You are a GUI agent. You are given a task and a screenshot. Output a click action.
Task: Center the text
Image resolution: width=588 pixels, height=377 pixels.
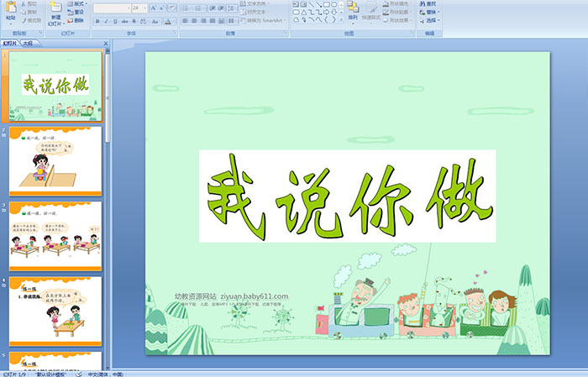point(194,21)
